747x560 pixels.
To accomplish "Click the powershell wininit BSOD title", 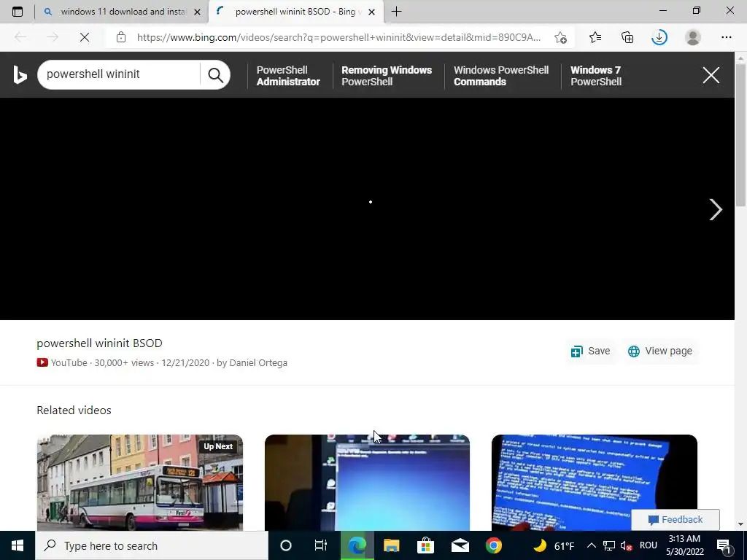I will (99, 343).
